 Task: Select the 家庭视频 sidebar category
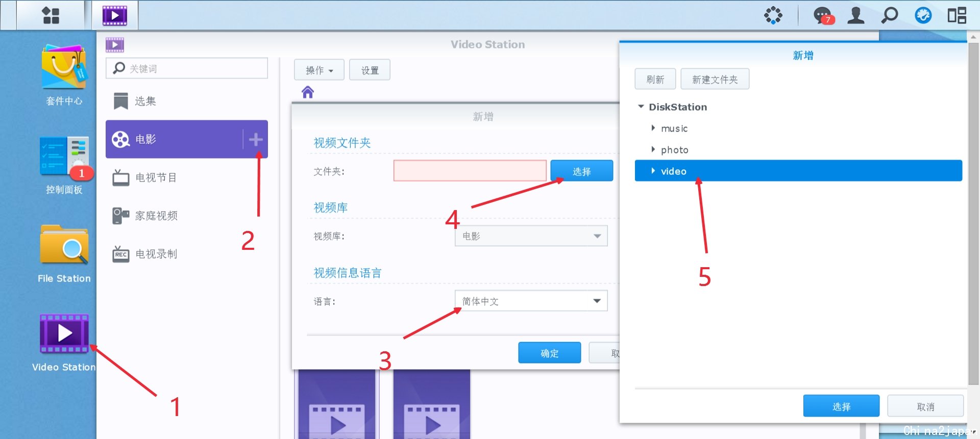pyautogui.click(x=187, y=216)
